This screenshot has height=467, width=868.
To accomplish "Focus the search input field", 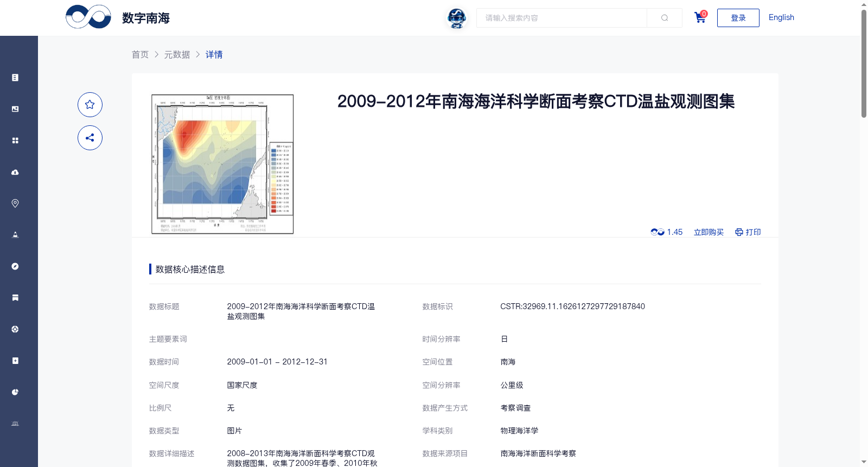I will coord(561,18).
